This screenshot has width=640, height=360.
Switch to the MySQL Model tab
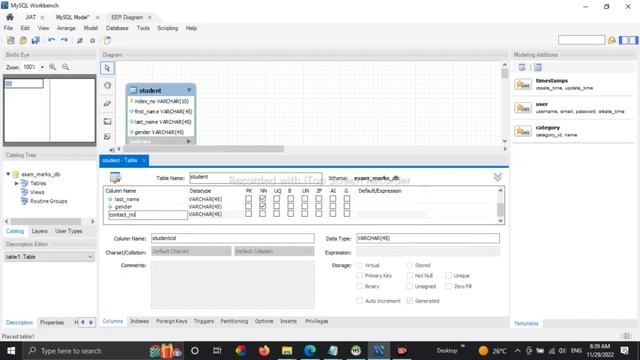(x=73, y=17)
